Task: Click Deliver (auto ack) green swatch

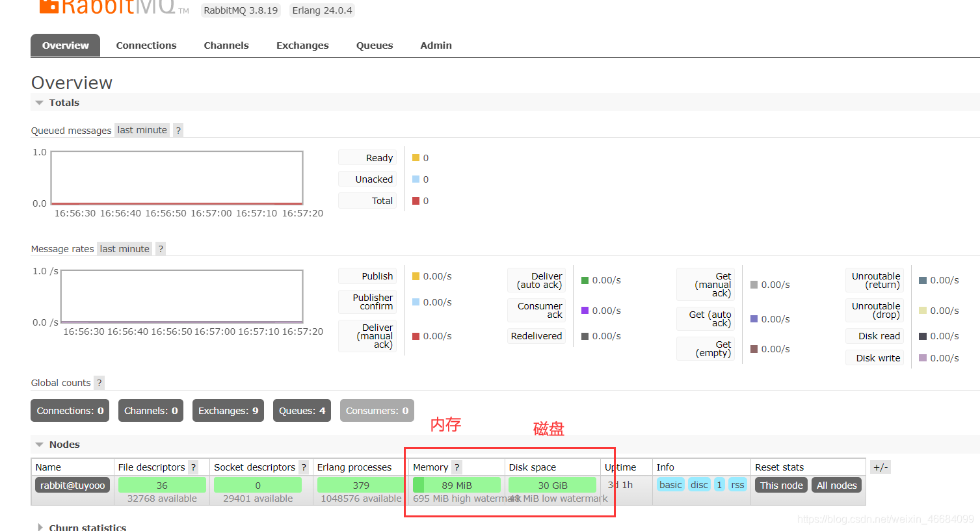Action: tap(585, 280)
